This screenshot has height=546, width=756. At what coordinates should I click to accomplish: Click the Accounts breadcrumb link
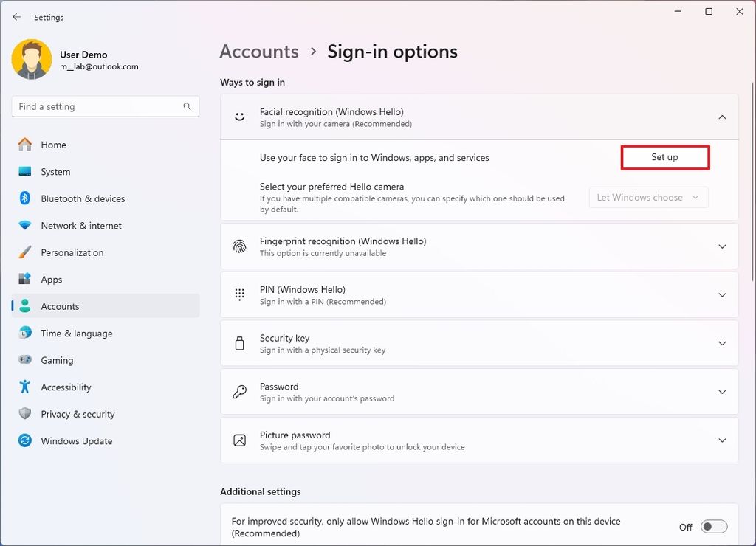coord(258,52)
